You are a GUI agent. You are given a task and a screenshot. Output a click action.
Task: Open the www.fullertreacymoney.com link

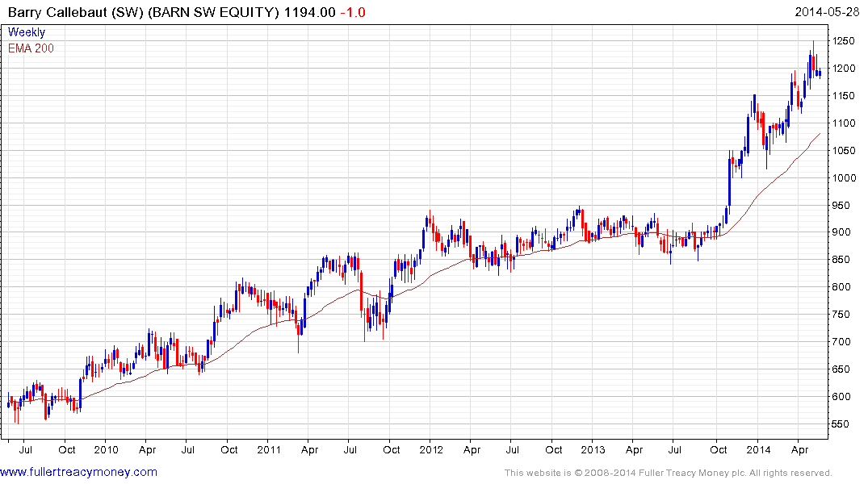pyautogui.click(x=78, y=473)
